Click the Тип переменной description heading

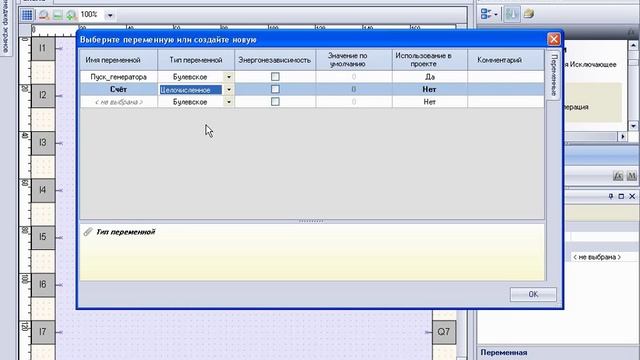[x=125, y=232]
